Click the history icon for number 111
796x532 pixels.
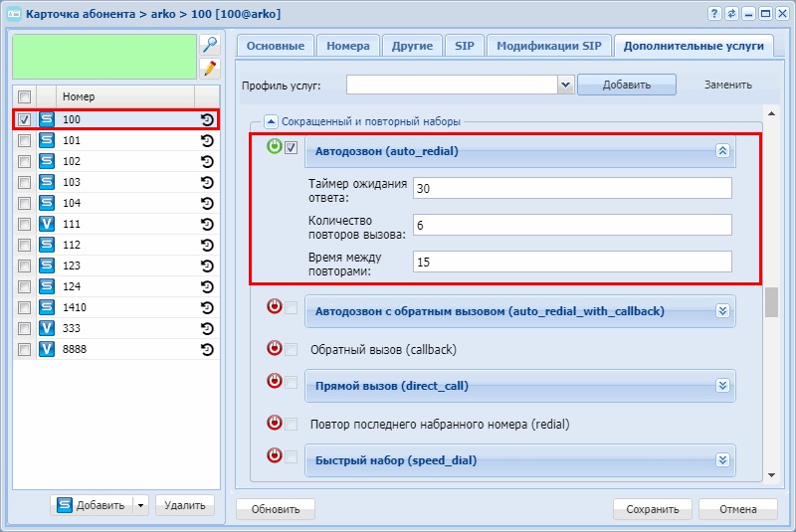(x=207, y=224)
